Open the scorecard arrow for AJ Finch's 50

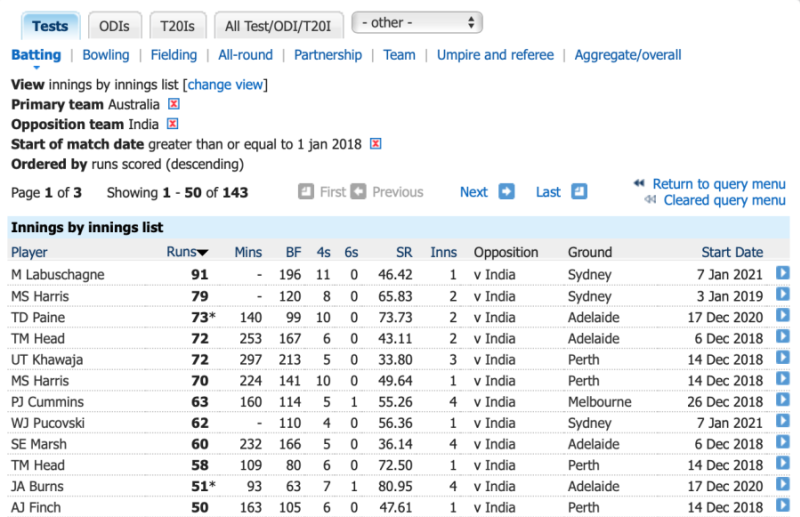pos(783,507)
